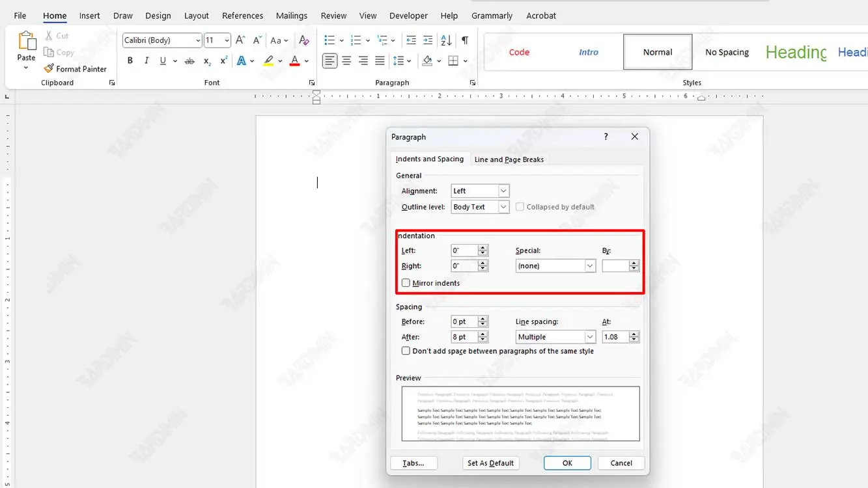Open the Layout ribbon tab

click(197, 16)
